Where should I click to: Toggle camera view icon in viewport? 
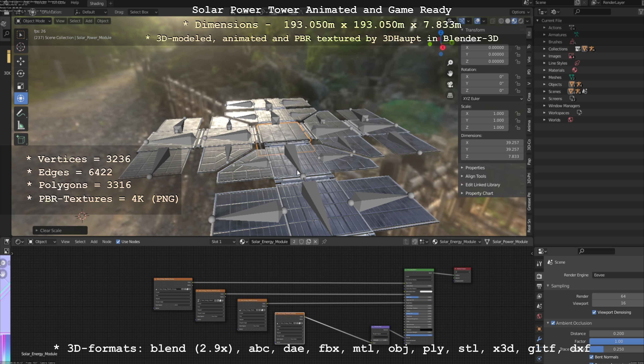pos(450,85)
